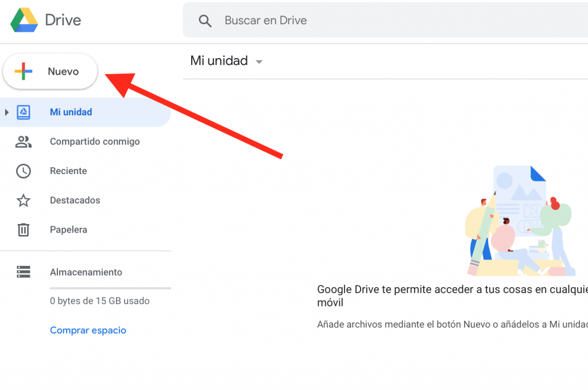The width and height of the screenshot is (588, 390).
Task: Click the Papelera trash icon
Action: 23,230
